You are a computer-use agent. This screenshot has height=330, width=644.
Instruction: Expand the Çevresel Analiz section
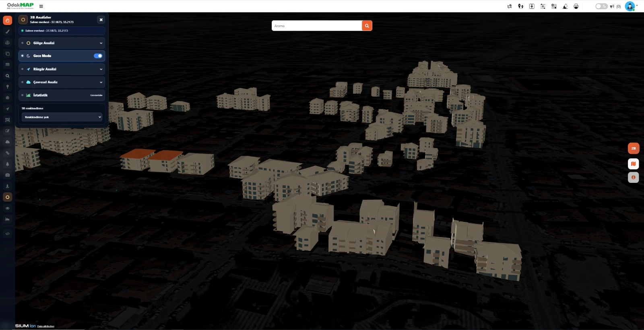[x=62, y=82]
